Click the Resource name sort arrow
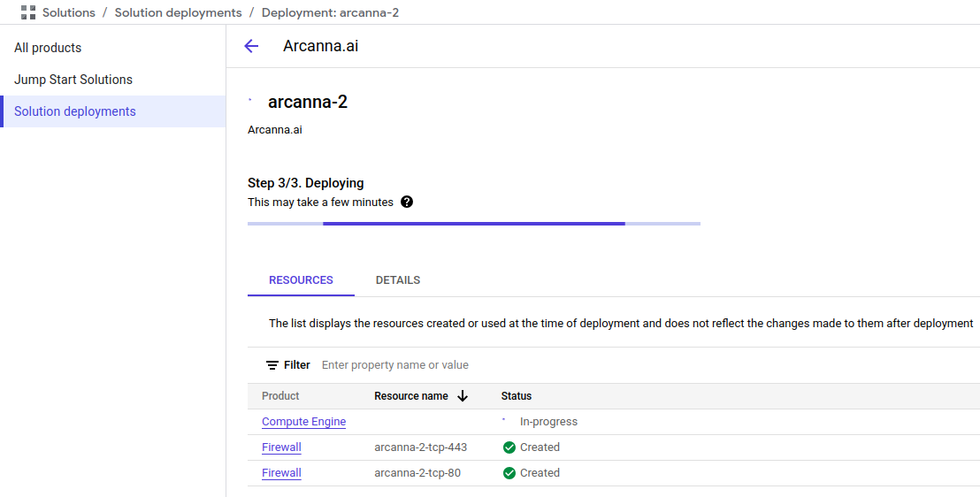Viewport: 980px width, 497px height. (463, 395)
